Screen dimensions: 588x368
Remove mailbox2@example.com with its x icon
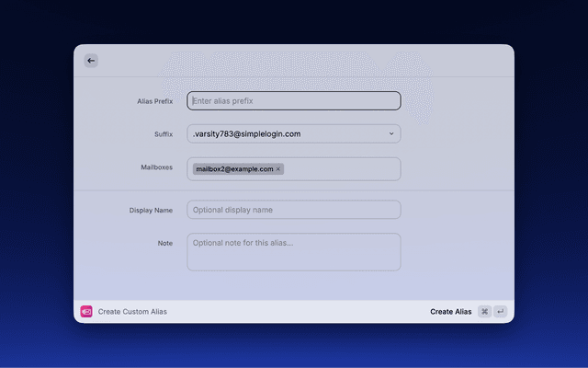[x=278, y=169]
